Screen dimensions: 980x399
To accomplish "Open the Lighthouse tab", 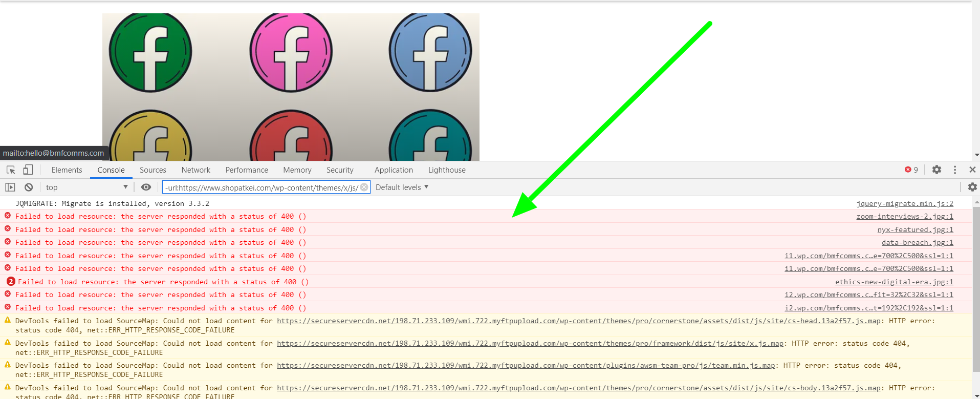I will (x=447, y=170).
